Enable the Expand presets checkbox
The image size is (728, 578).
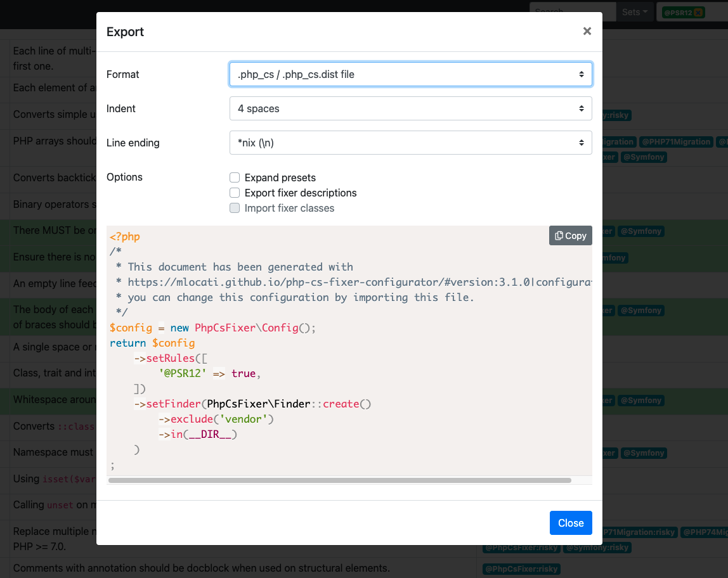point(235,177)
